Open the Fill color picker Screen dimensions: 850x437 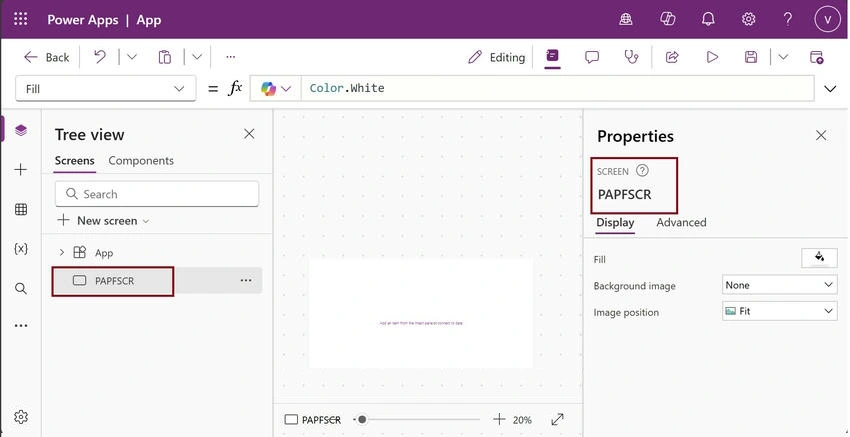pos(819,258)
